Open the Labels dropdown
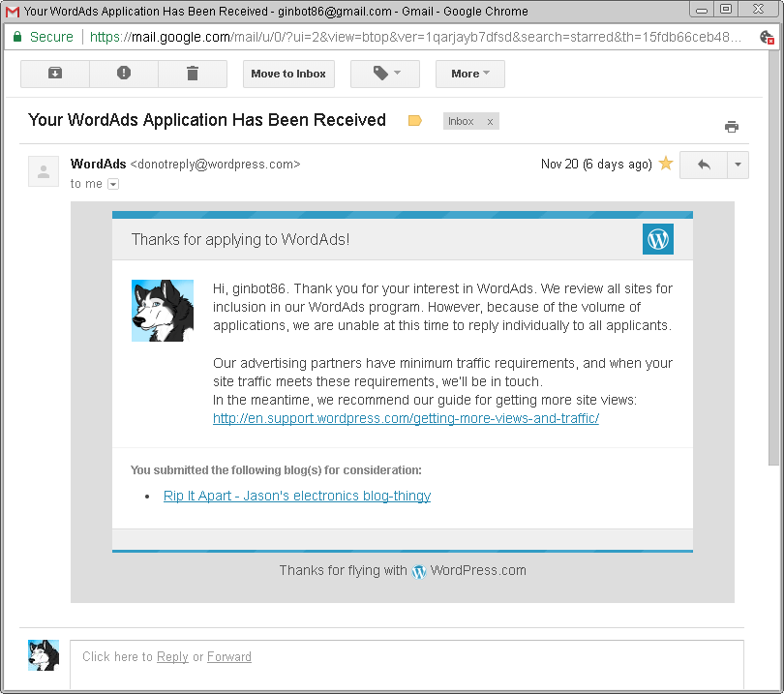 point(384,74)
